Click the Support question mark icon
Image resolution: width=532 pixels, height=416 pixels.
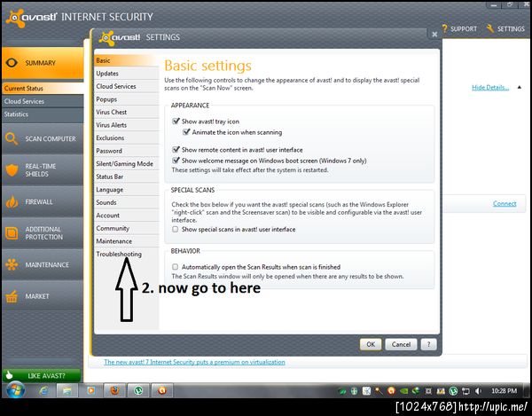click(444, 28)
